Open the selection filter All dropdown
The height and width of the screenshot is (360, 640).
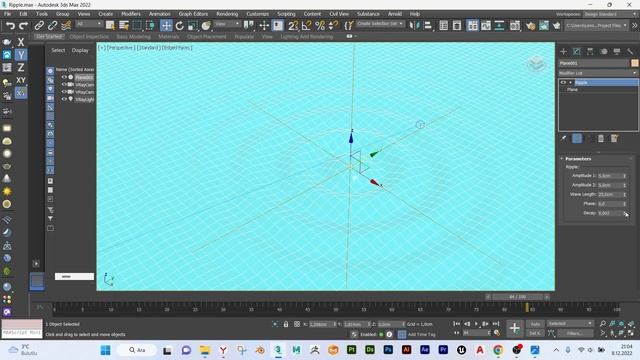coord(89,24)
